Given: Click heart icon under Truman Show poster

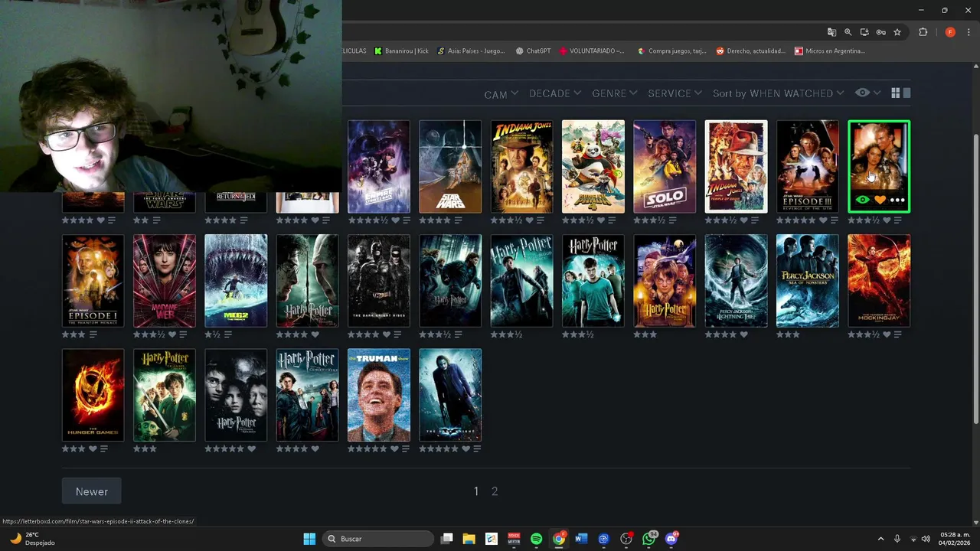Looking at the screenshot, I should tap(394, 449).
